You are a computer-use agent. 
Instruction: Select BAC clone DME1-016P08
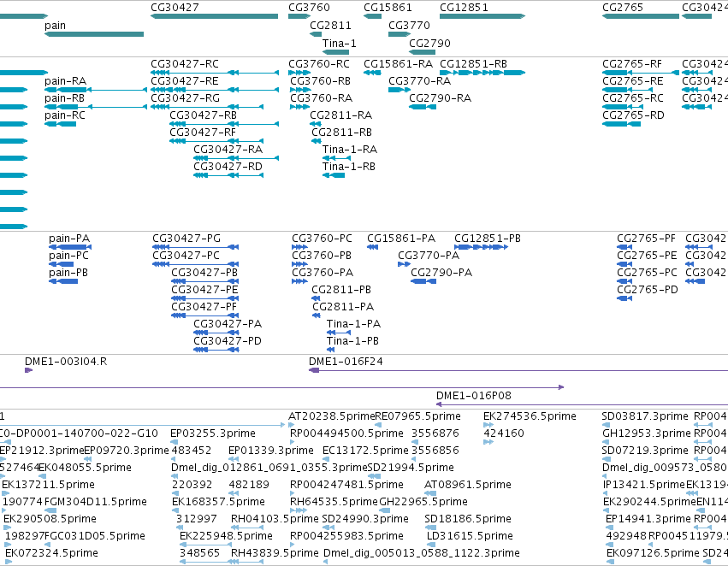point(583,404)
